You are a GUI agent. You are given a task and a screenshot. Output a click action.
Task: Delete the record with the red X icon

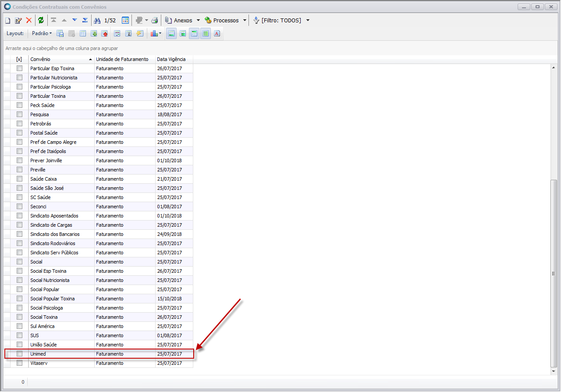[x=29, y=20]
